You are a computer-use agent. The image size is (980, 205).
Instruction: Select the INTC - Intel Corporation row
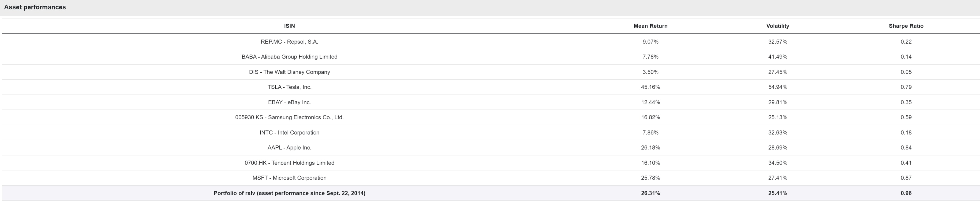point(491,132)
